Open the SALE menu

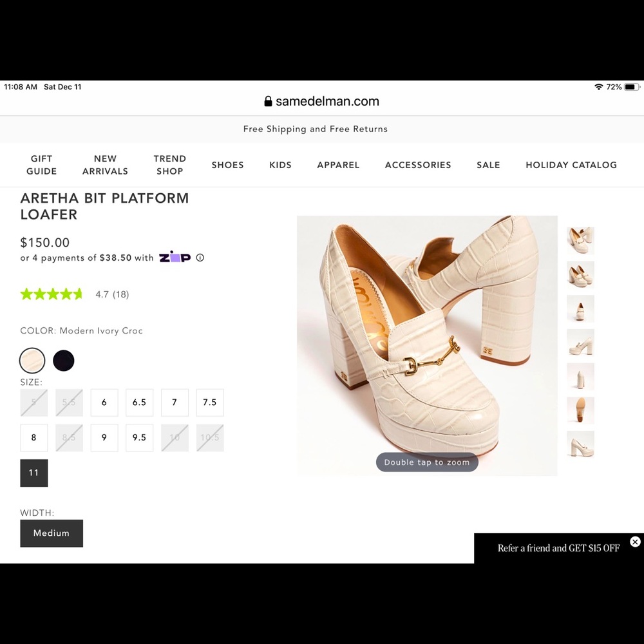[488, 165]
